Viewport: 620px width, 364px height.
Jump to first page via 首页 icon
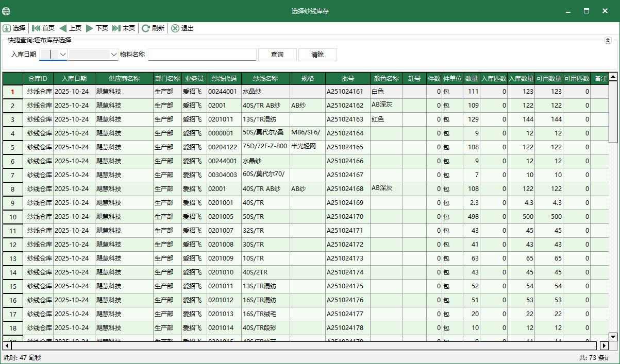point(36,28)
